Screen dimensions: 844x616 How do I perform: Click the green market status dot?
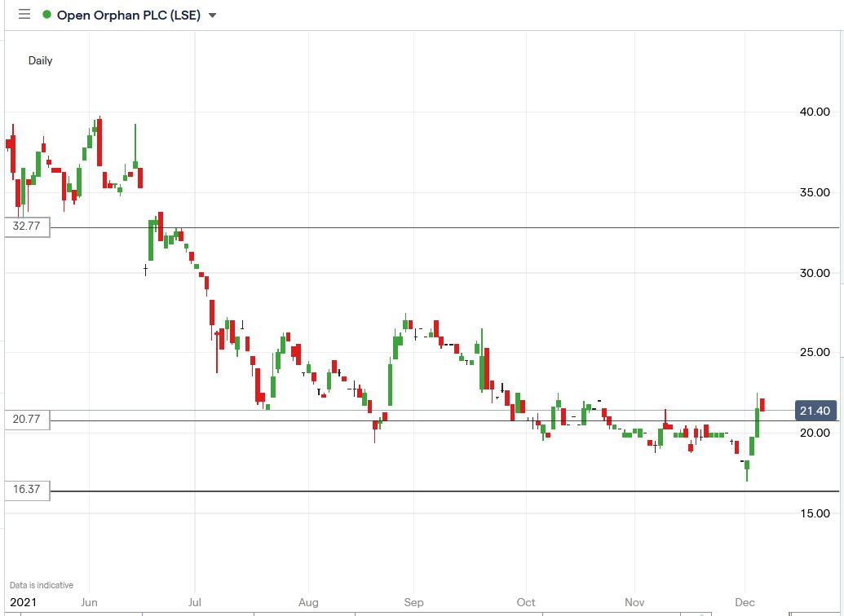pos(46,14)
